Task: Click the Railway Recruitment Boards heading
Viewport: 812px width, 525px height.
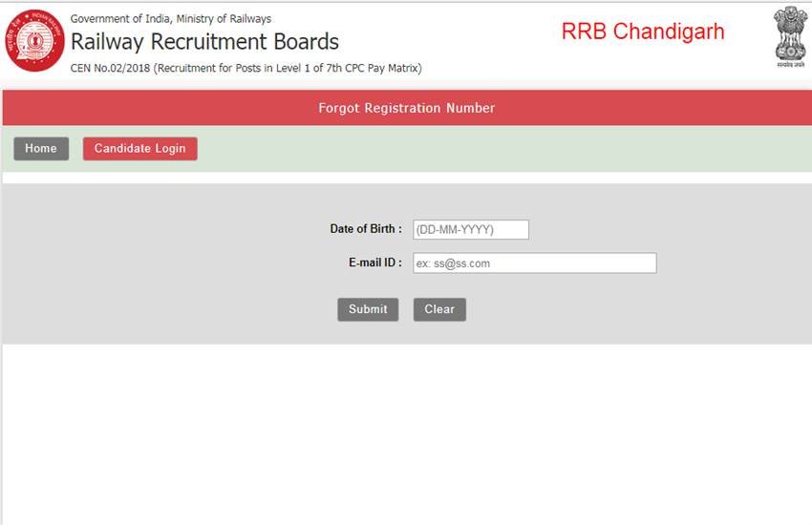Action: click(x=204, y=42)
